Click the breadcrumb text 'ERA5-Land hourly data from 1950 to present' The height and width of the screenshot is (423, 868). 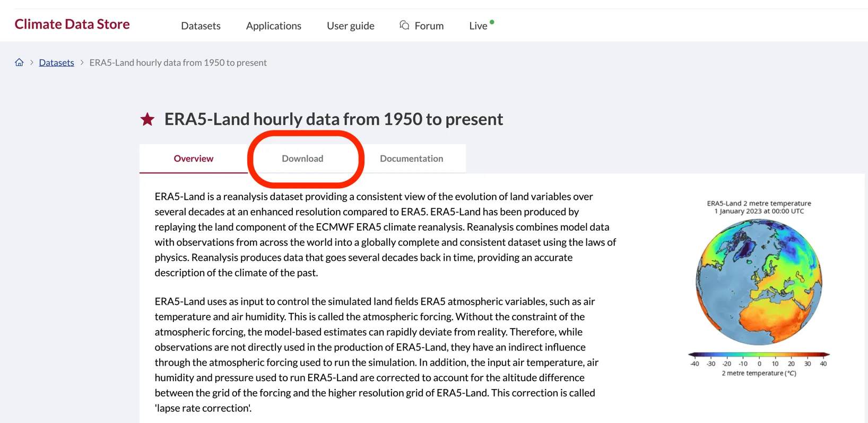tap(178, 63)
